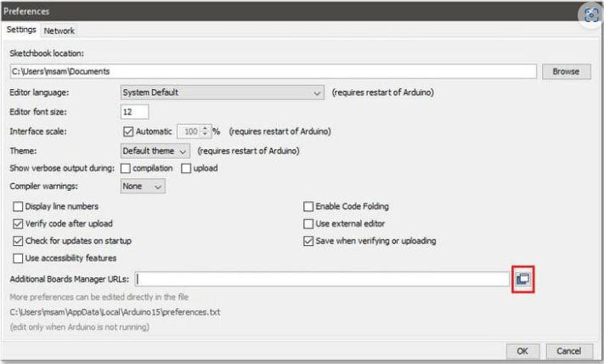Click the Sketchbook location path field
The width and height of the screenshot is (604, 364).
(274, 71)
